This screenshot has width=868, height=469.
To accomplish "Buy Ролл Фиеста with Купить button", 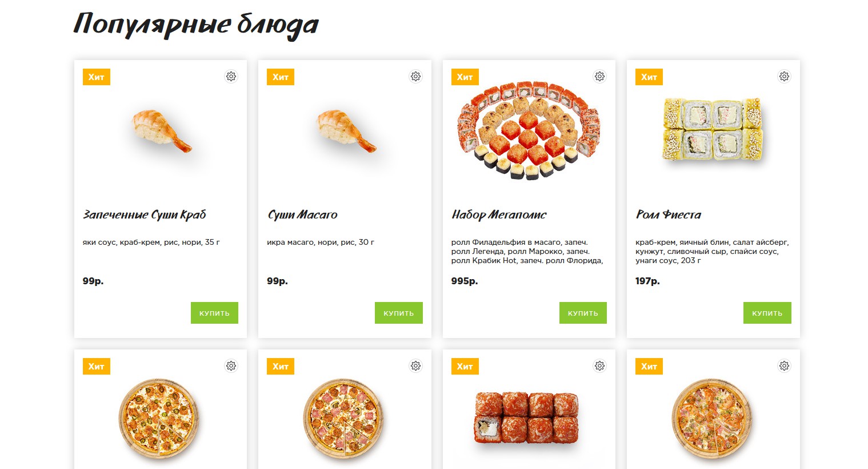I will pyautogui.click(x=767, y=313).
